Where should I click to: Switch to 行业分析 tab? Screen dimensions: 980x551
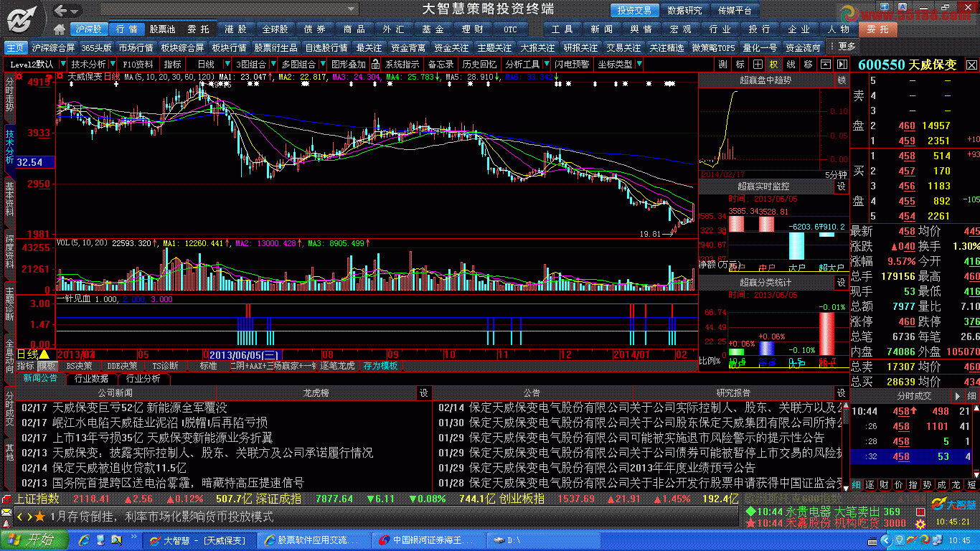[143, 378]
